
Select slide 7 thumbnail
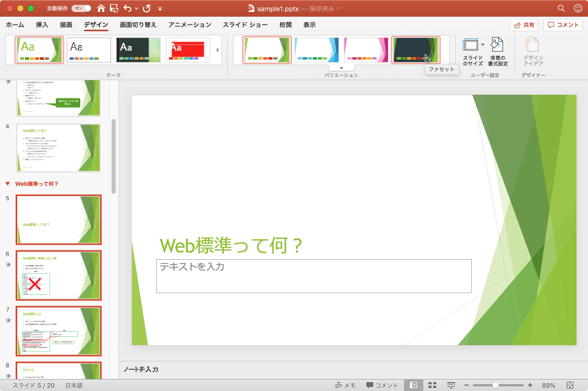58,331
